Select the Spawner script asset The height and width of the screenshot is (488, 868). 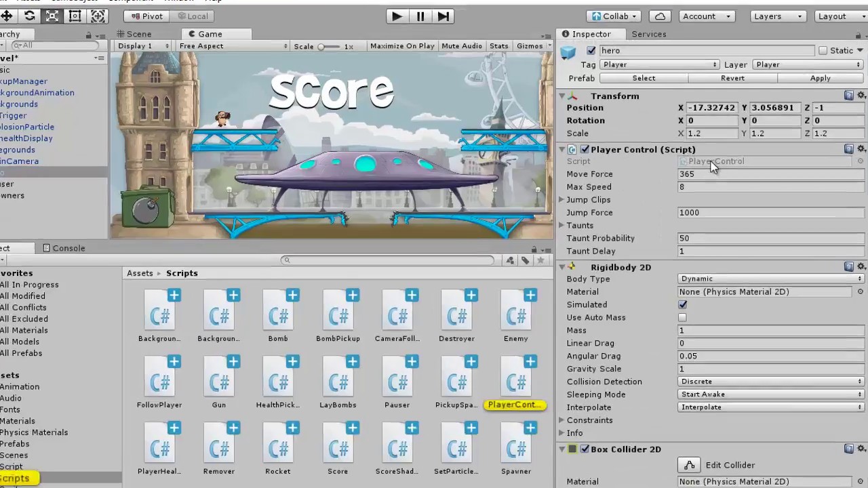[x=515, y=449]
